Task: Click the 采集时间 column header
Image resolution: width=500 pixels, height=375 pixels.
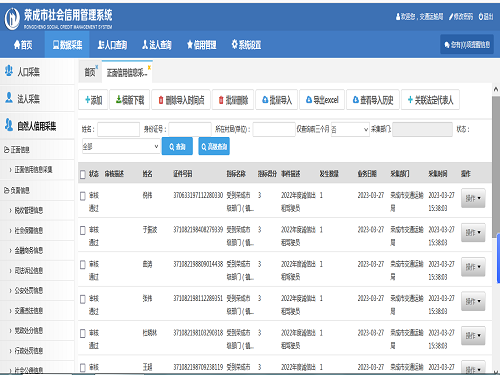Action: click(x=438, y=174)
